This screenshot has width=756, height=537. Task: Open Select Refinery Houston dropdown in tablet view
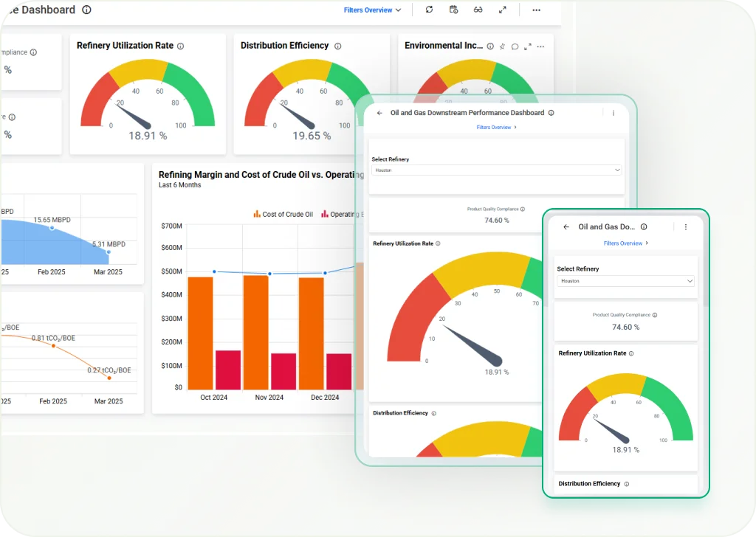[x=496, y=170]
